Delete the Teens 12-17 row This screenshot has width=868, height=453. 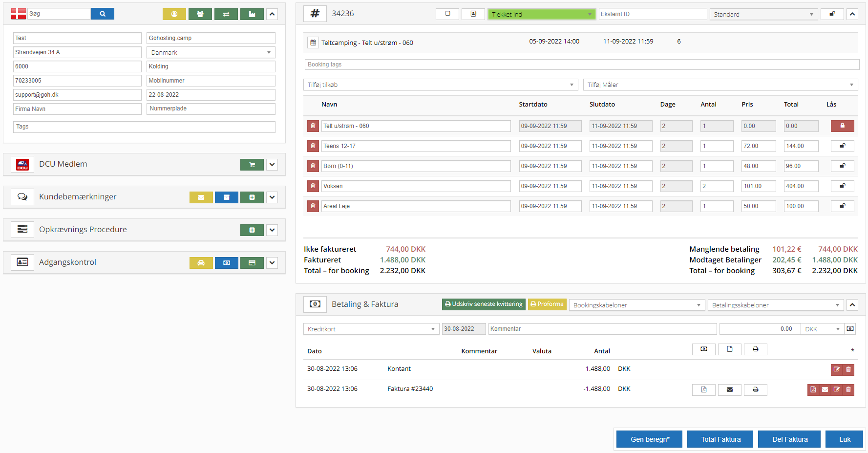pos(313,146)
